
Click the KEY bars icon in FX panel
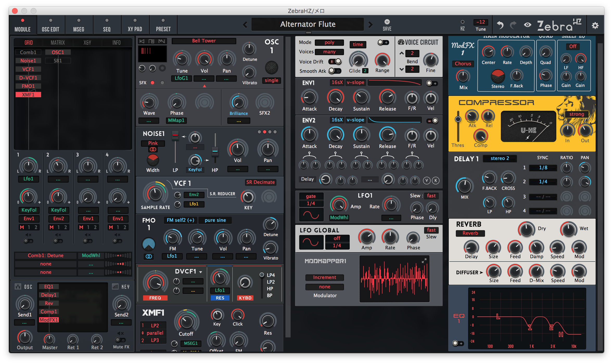115,287
